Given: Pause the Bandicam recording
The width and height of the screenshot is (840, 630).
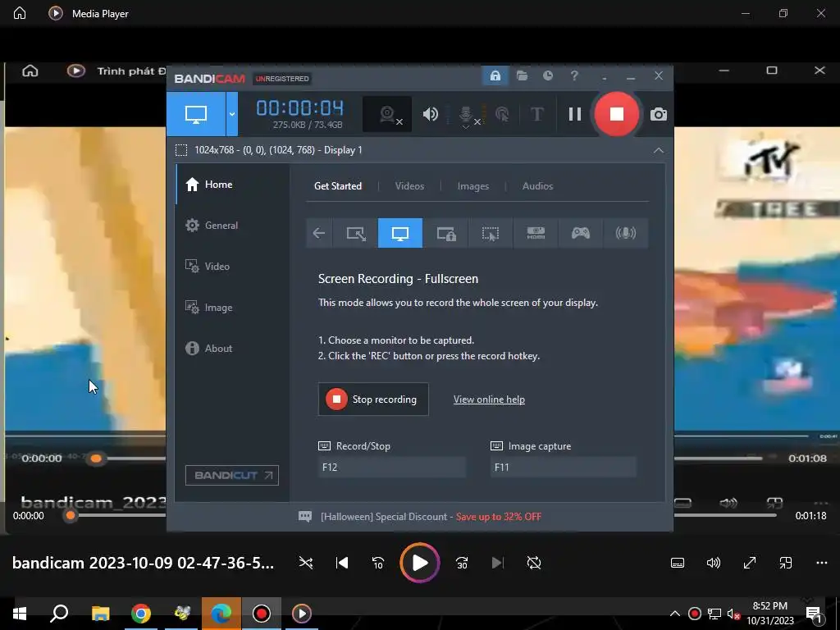Looking at the screenshot, I should (x=575, y=114).
